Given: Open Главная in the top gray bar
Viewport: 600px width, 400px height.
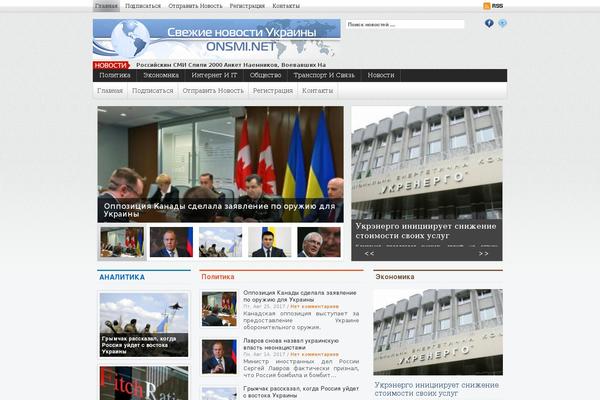Looking at the screenshot, I should [106, 6].
